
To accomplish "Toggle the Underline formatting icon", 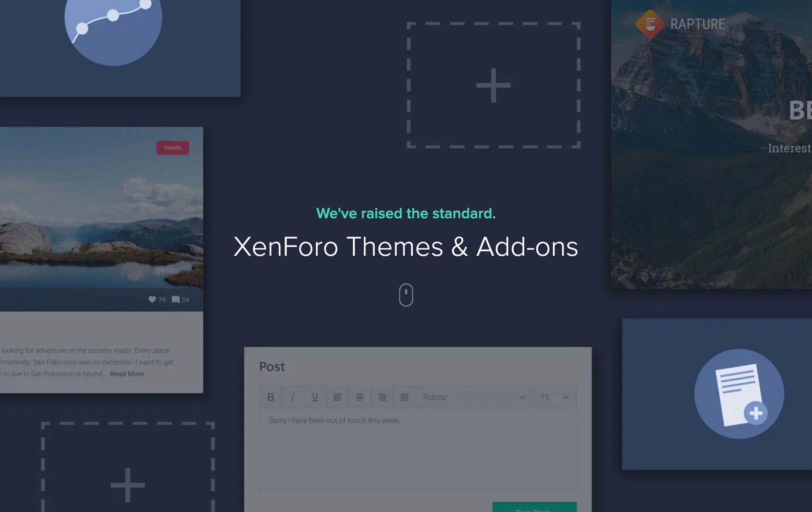I will click(x=315, y=397).
